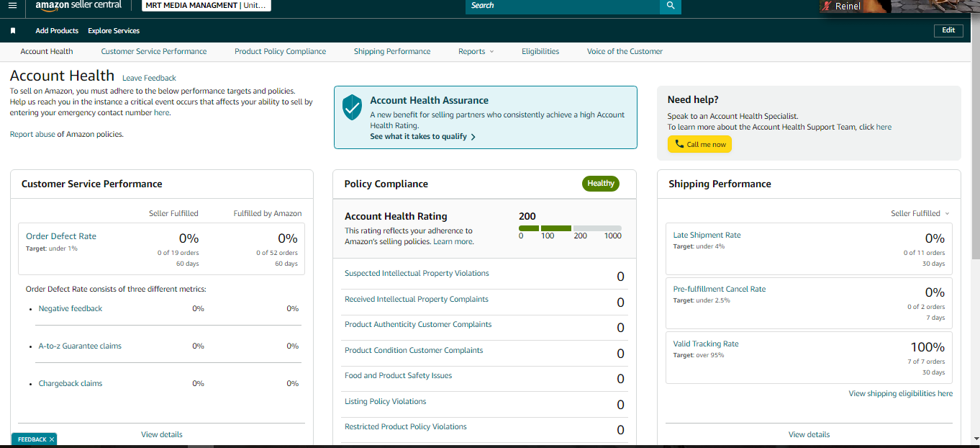Click Reinel participant name label
Image resolution: width=980 pixels, height=448 pixels.
[x=848, y=6]
